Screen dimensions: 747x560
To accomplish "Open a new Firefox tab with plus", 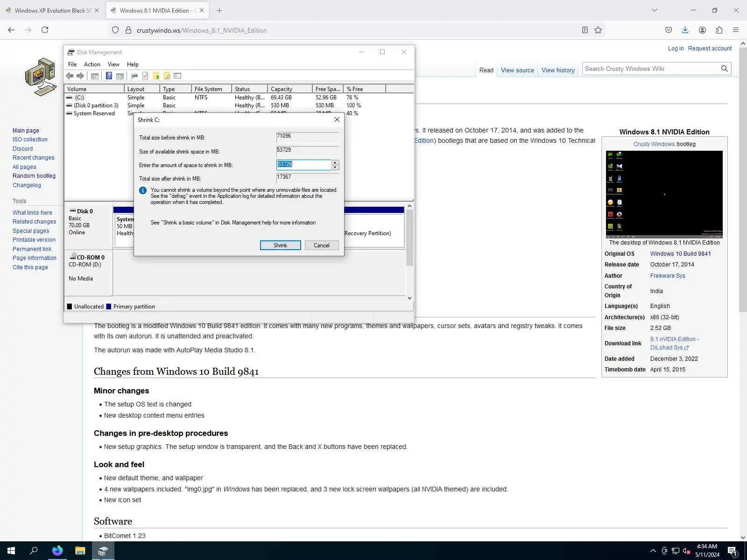I will (x=219, y=10).
